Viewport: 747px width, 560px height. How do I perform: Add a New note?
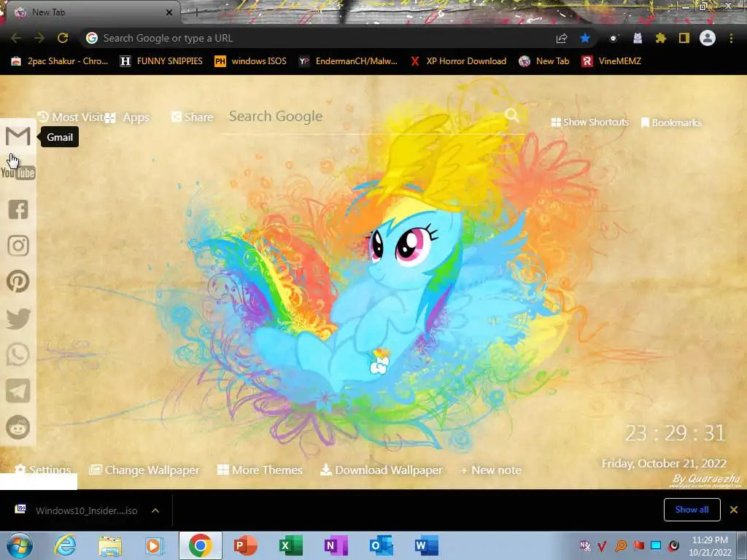(491, 470)
